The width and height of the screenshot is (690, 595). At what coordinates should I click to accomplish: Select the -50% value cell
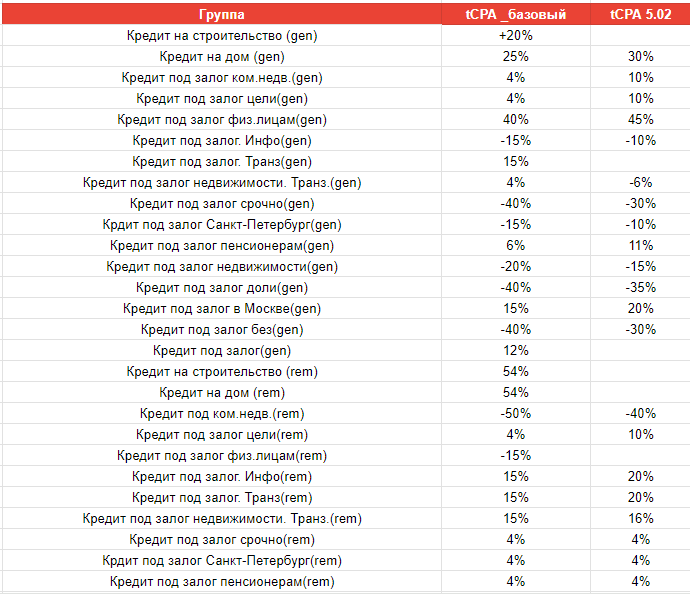[x=516, y=414]
